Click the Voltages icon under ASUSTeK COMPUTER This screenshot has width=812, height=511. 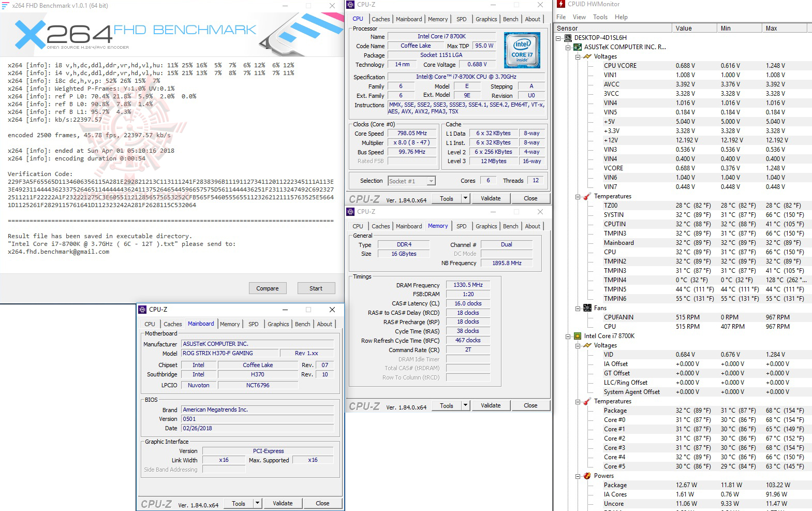pyautogui.click(x=587, y=56)
